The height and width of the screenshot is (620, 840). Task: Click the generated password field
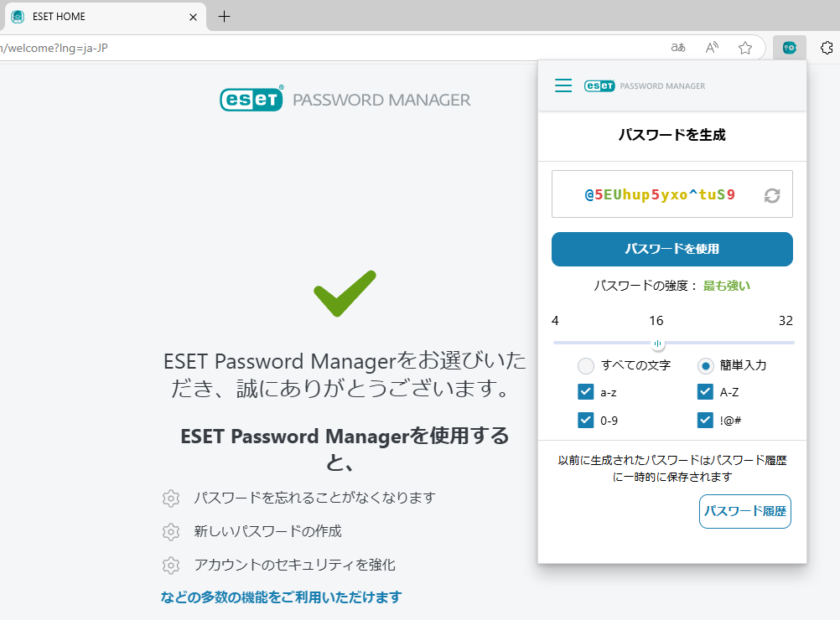point(672,194)
